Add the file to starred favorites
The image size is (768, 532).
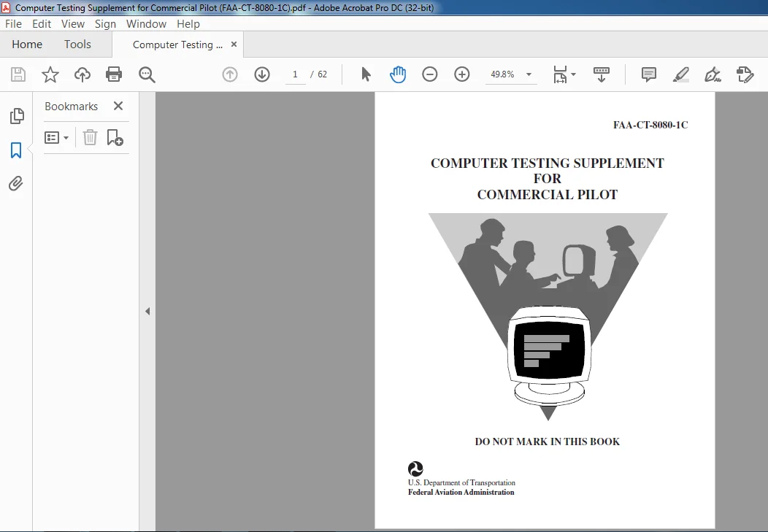50,74
